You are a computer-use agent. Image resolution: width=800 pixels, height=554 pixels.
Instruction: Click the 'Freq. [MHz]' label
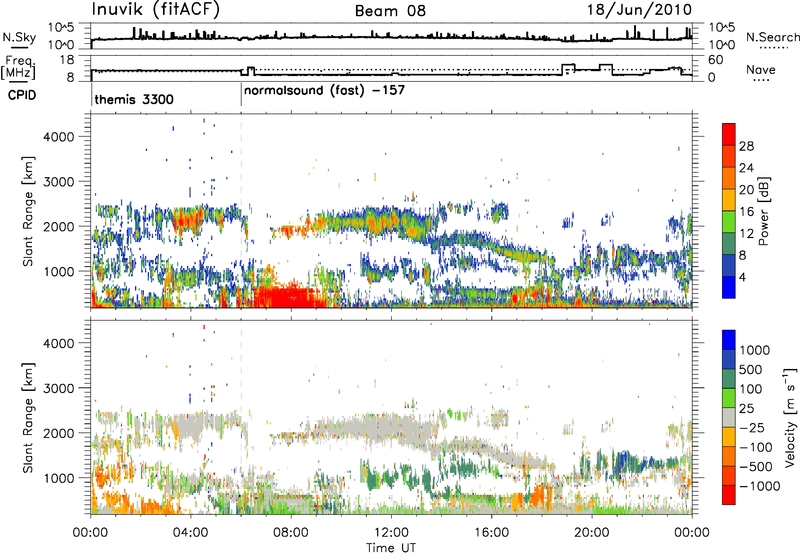click(x=19, y=67)
